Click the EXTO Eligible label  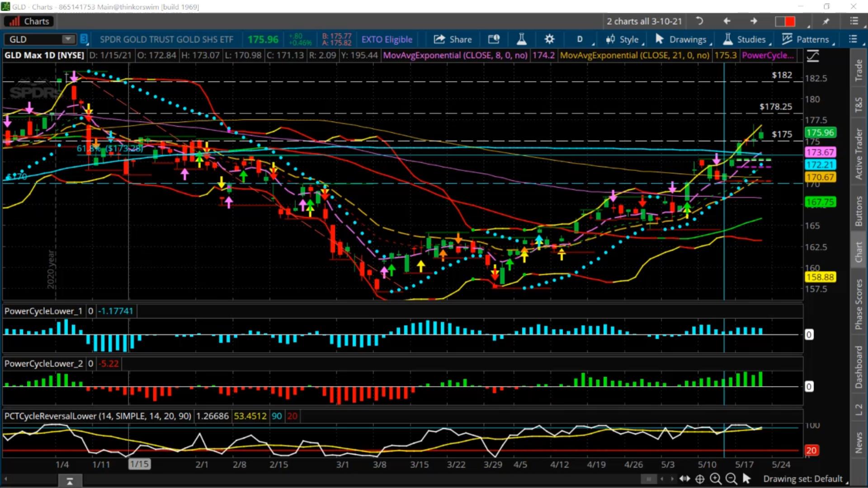coord(387,39)
